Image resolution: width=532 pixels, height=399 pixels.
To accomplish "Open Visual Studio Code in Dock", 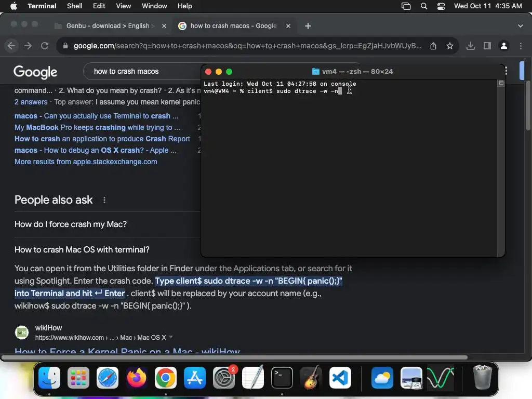I will pos(340,378).
